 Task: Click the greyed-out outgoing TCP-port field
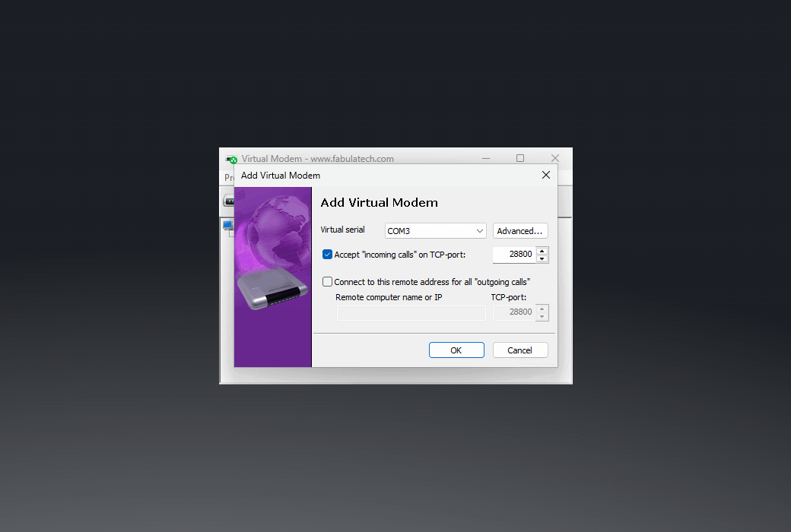(x=513, y=312)
